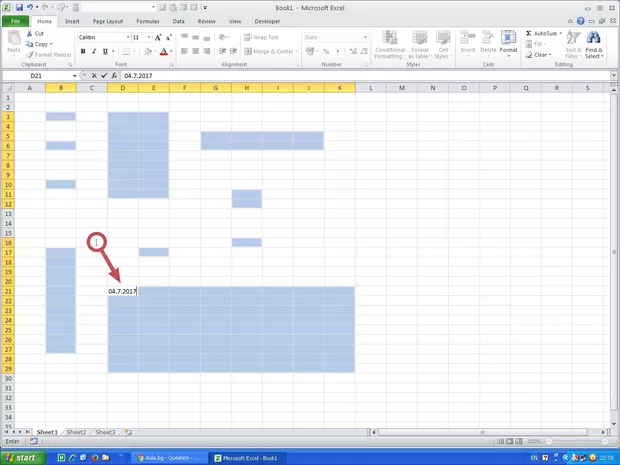620x465 pixels.
Task: Select the Sheet2 tab
Action: coord(76,432)
